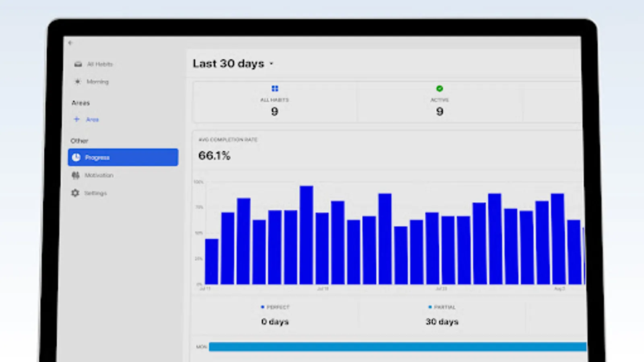Open the All Habits inbox icon
The width and height of the screenshot is (644, 362).
(x=77, y=64)
